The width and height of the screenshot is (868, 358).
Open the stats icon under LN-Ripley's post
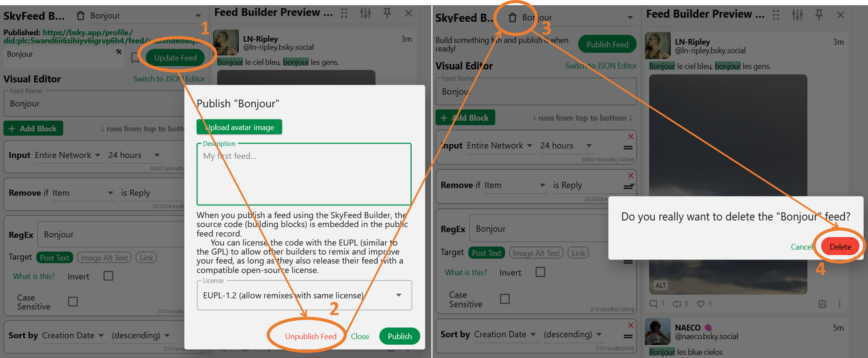[x=822, y=304]
